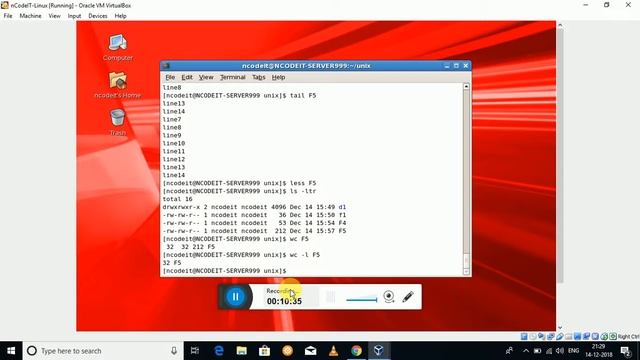The width and height of the screenshot is (640, 360).
Task: Open VirtualBox Input menu
Action: (74, 16)
